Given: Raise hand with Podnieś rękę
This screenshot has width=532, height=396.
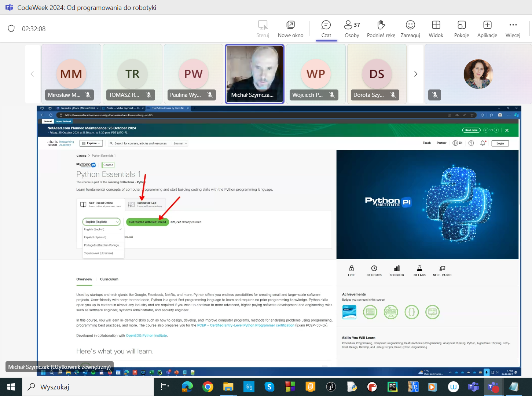Looking at the screenshot, I should [381, 29].
